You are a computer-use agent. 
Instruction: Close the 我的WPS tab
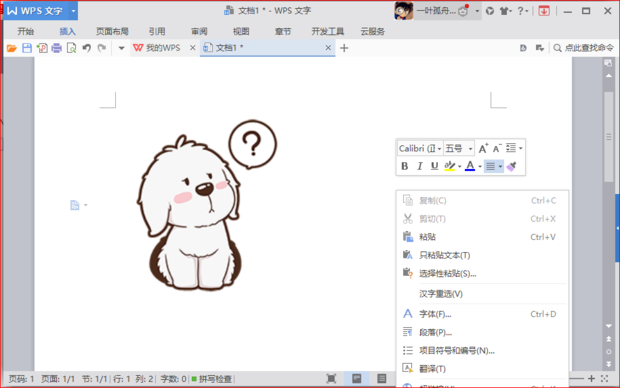coord(193,48)
